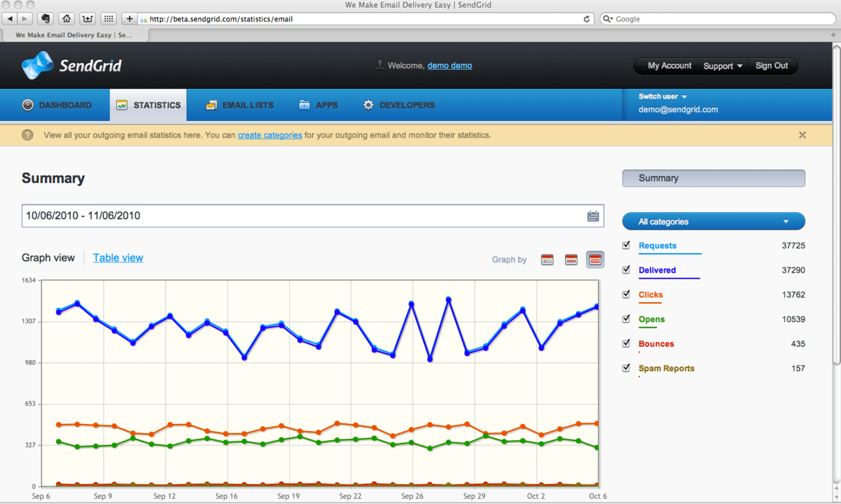Uncheck the Requests statistic
This screenshot has width=841, height=504.
pos(625,244)
